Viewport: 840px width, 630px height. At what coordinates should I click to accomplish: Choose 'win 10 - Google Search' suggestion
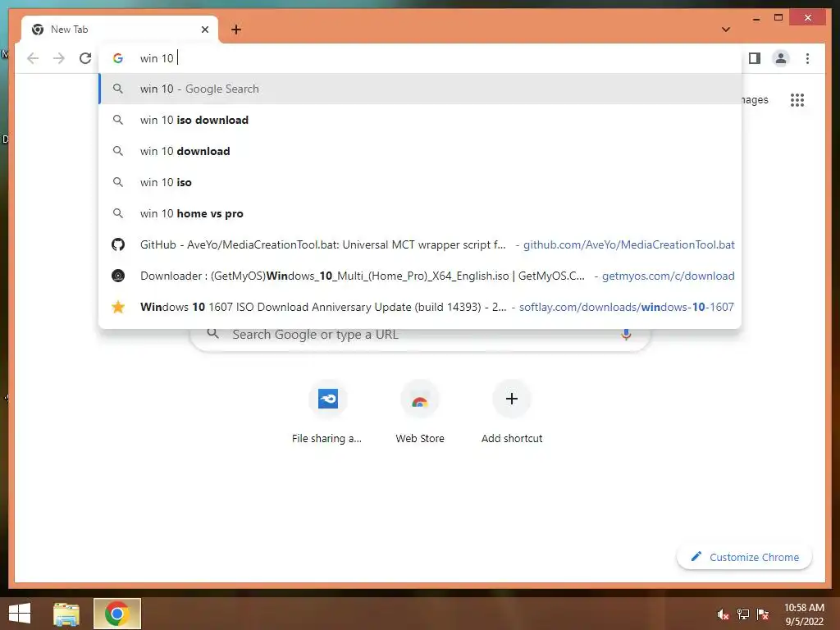420,89
